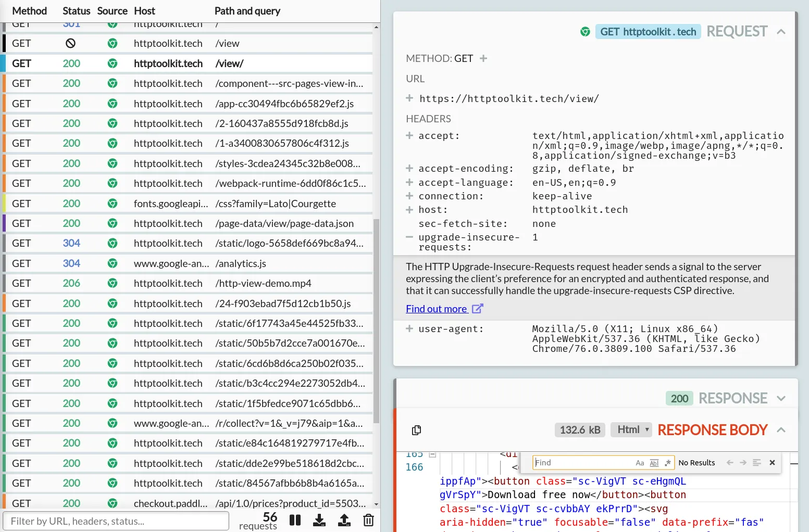809x532 pixels.
Task: Click the Chrome source icon beside GET httptoolkit.tech
Action: tap(585, 31)
